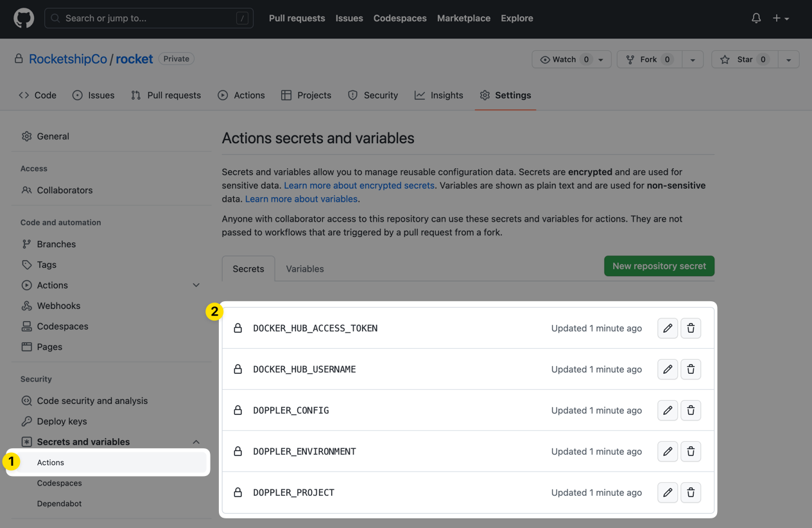Edit DOPPLER_PROJECT with pencil icon
Image resolution: width=812 pixels, height=528 pixels.
(x=668, y=493)
